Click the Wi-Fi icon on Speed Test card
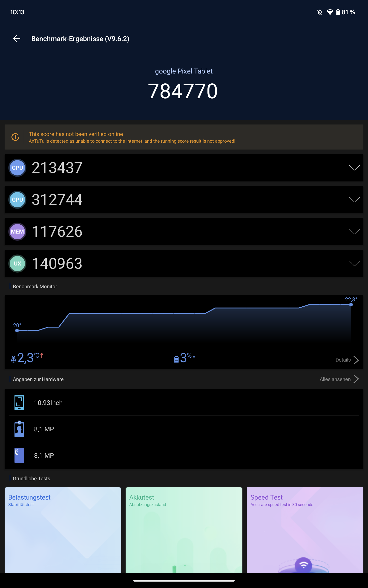The image size is (368, 588). 303,565
